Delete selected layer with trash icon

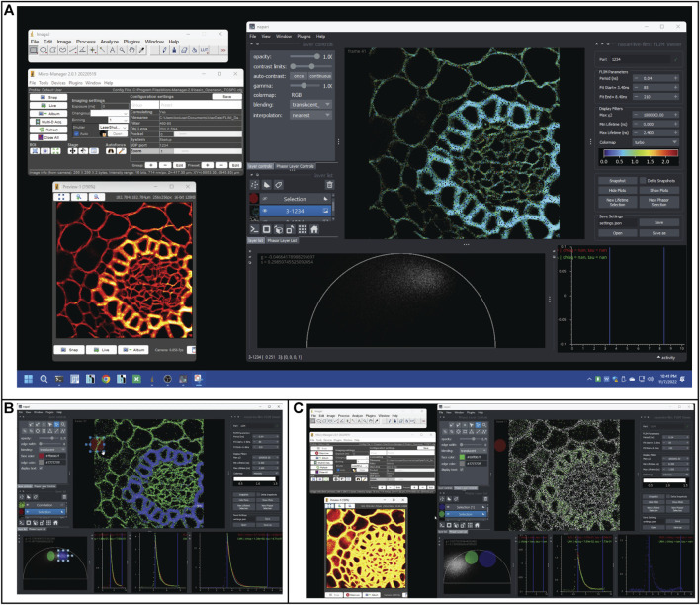tap(329, 183)
